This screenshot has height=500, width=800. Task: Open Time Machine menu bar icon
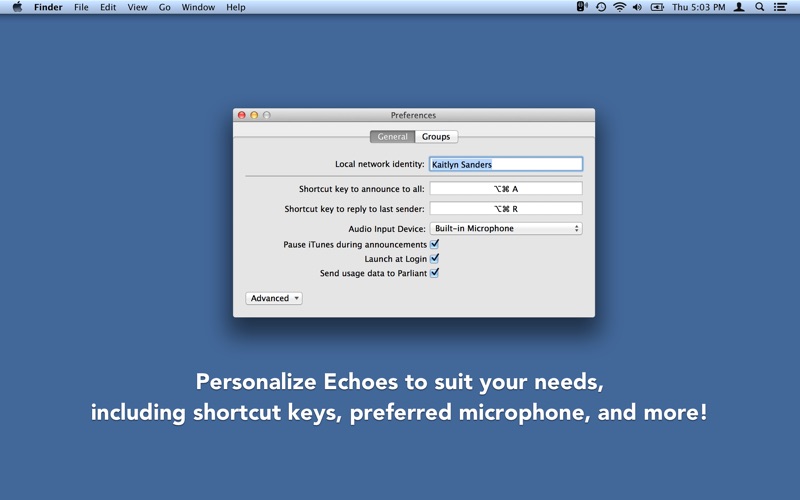601,7
